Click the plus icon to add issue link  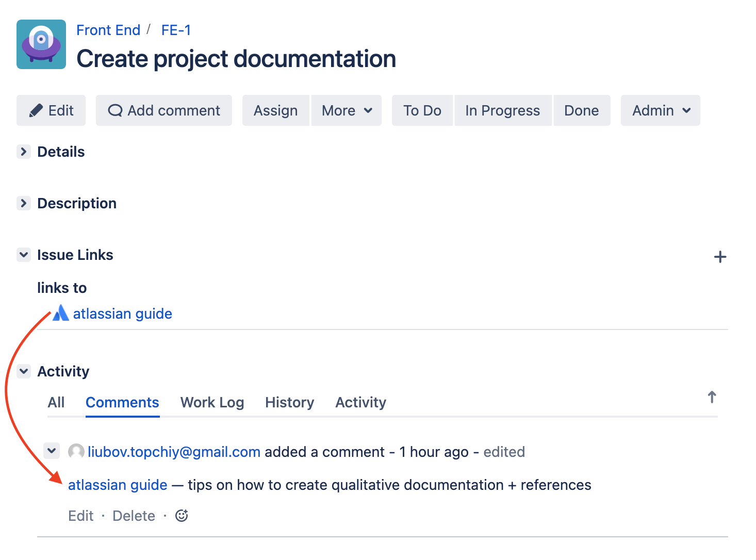pyautogui.click(x=720, y=257)
